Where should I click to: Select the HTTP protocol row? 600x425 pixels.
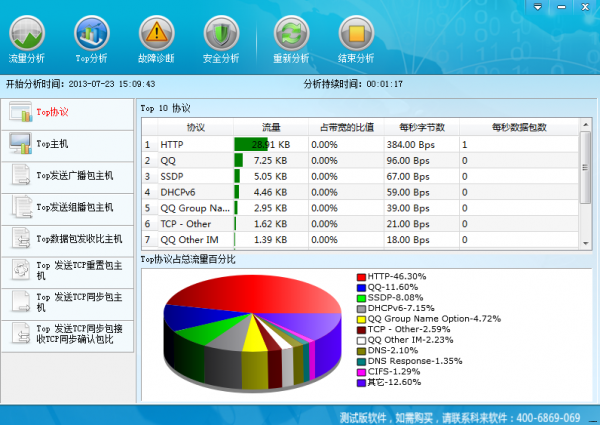360,145
